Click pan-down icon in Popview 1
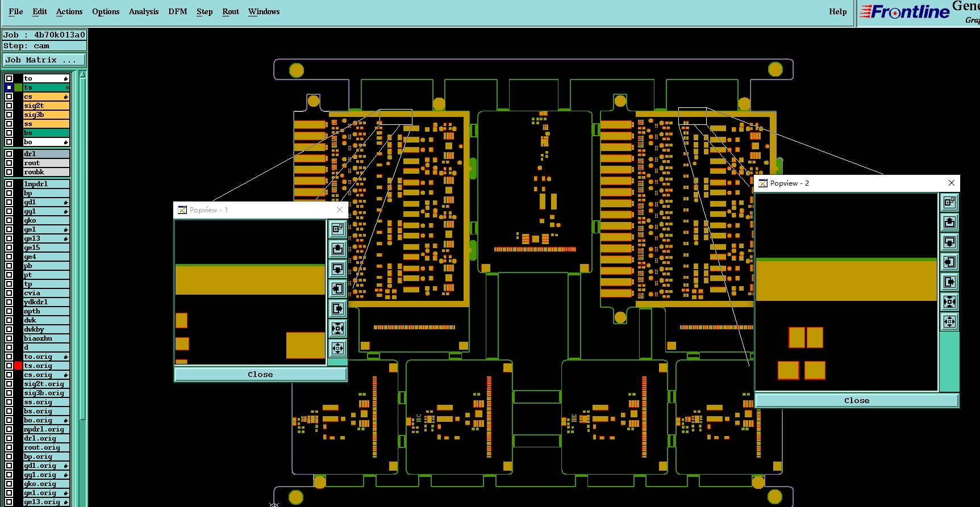Screen dimensions: 980x507 (337, 269)
